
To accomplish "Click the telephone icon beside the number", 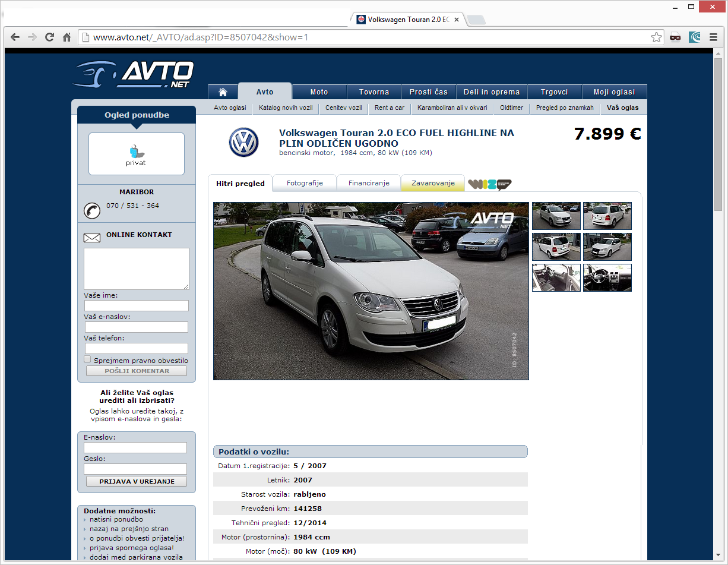I will coord(92,210).
